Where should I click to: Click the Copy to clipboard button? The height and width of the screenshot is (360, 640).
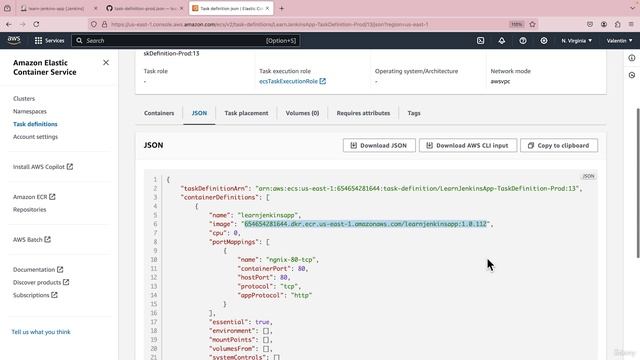coord(559,145)
